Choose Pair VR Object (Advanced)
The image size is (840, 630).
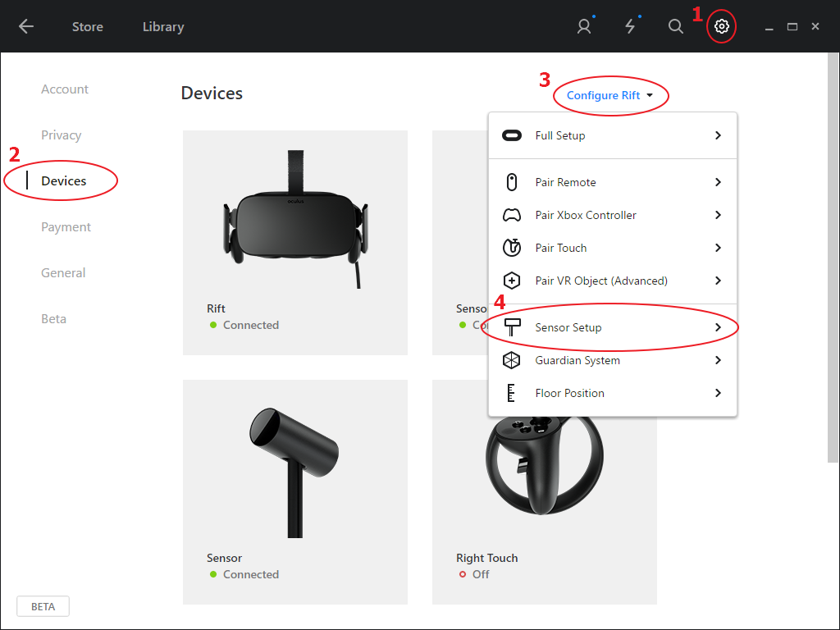coord(612,281)
